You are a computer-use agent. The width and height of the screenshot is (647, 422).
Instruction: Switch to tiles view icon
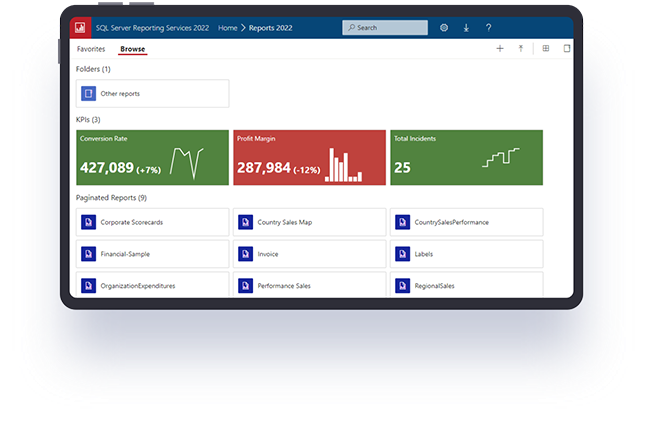pyautogui.click(x=546, y=48)
